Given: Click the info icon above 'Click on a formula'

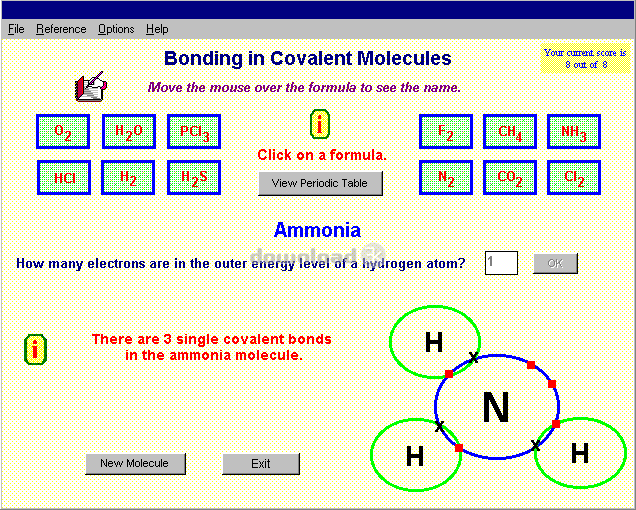Looking at the screenshot, I should [320, 125].
